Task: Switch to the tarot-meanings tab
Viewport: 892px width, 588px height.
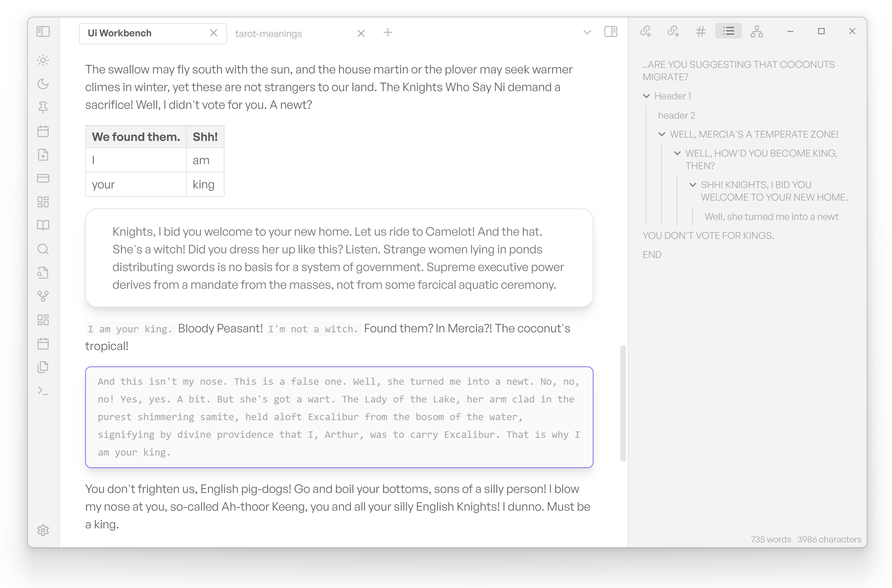Action: coord(268,34)
